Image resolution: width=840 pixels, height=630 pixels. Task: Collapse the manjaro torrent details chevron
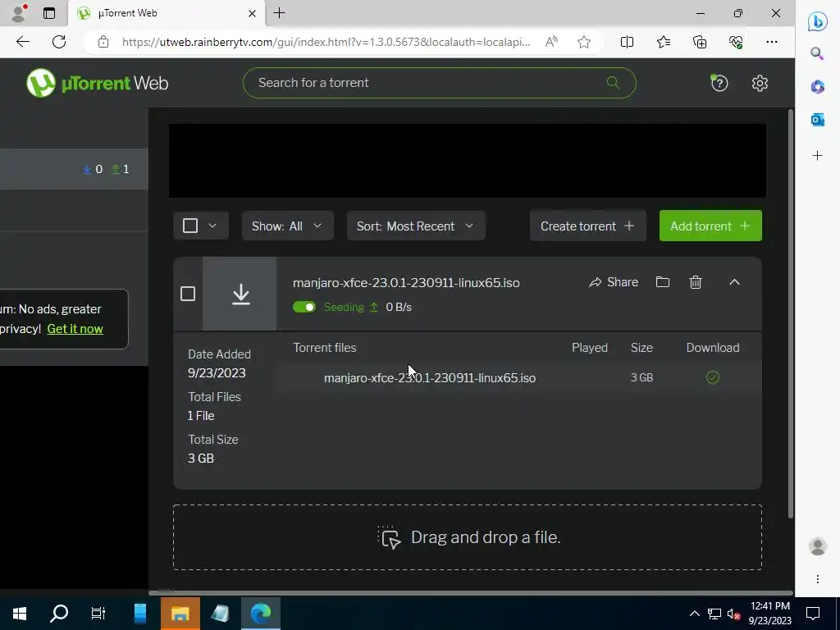coord(734,282)
